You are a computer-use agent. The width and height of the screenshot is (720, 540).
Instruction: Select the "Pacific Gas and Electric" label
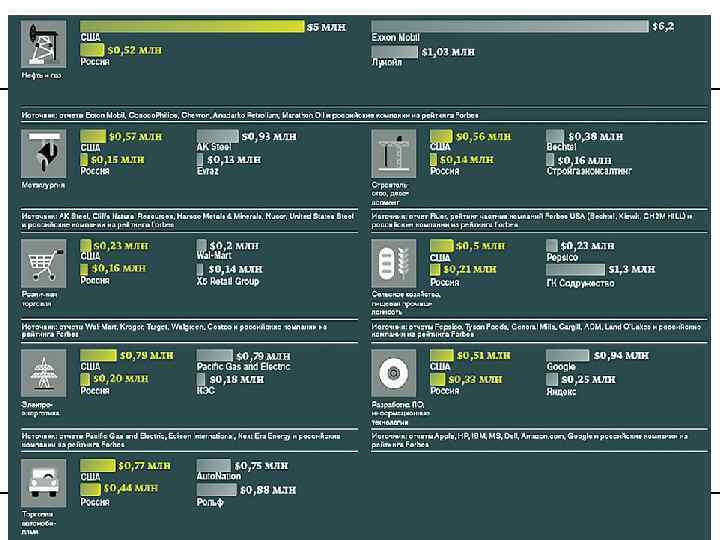pos(243,366)
